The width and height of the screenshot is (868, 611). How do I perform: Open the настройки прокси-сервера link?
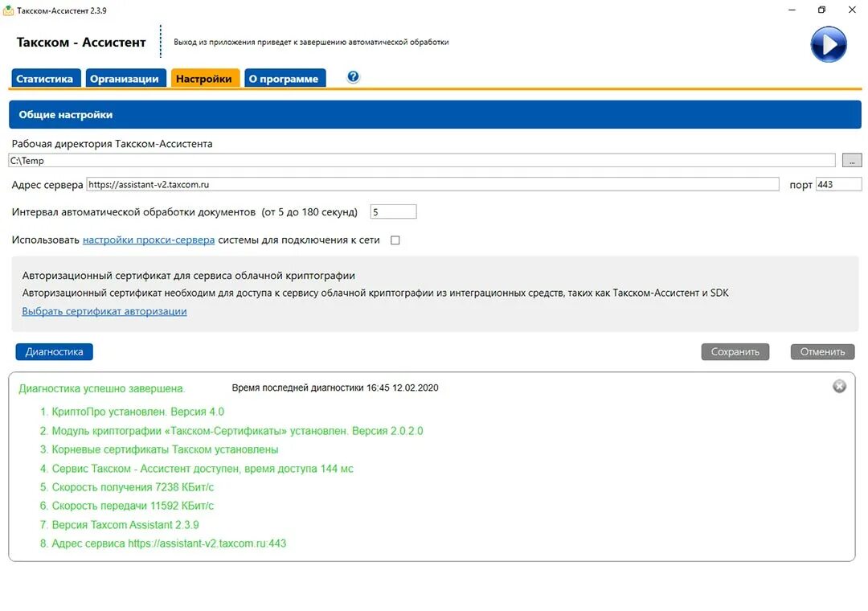click(149, 240)
